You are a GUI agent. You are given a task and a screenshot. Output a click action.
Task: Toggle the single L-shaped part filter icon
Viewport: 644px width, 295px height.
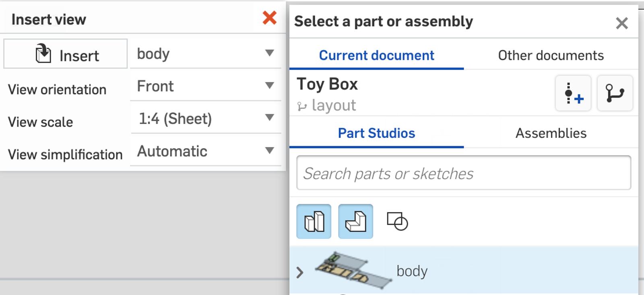[x=355, y=221]
